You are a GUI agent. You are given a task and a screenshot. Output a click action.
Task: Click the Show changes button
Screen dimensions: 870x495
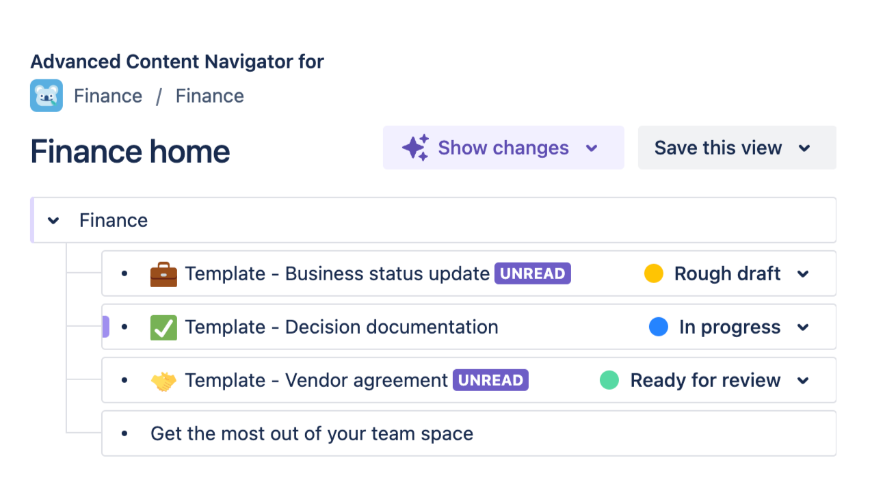[503, 148]
